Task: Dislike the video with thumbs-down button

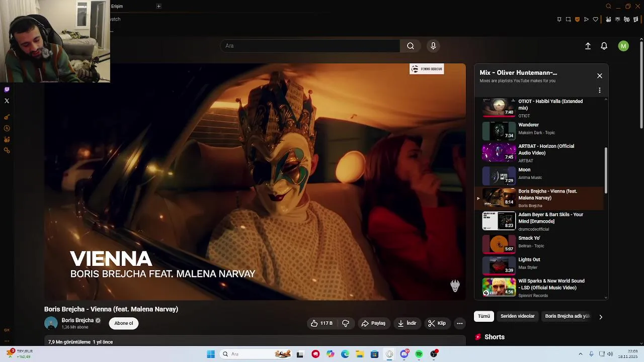Action: point(346,323)
